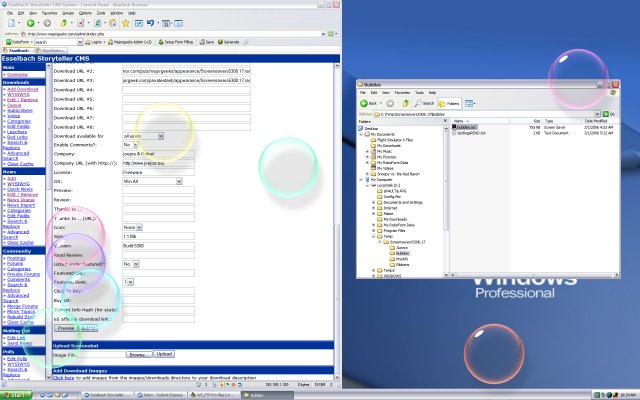Click the Maxthon address bar URL field
Screen dimensions: 640x400
[173, 34]
